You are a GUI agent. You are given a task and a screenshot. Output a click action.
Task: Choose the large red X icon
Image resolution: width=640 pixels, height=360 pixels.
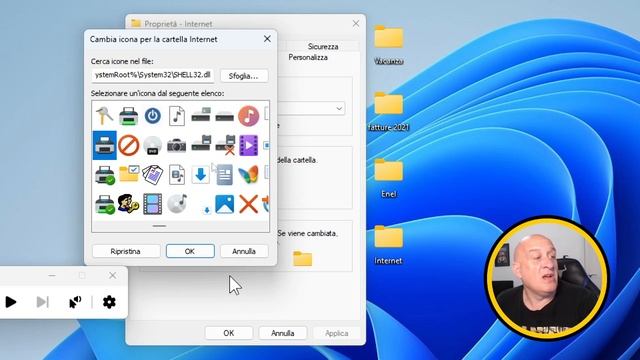[248, 204]
